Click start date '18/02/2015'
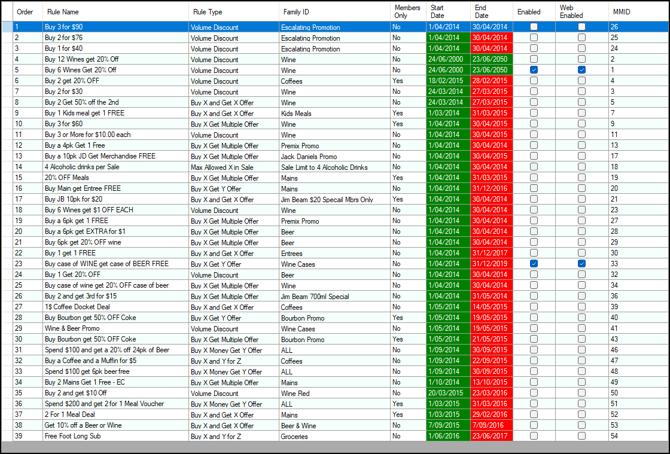 tap(446, 81)
